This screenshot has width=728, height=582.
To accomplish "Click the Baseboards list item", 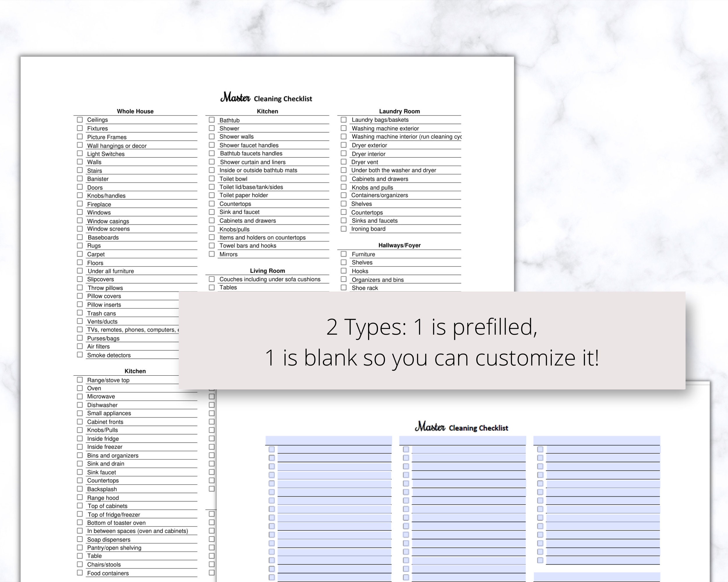I will point(103,237).
